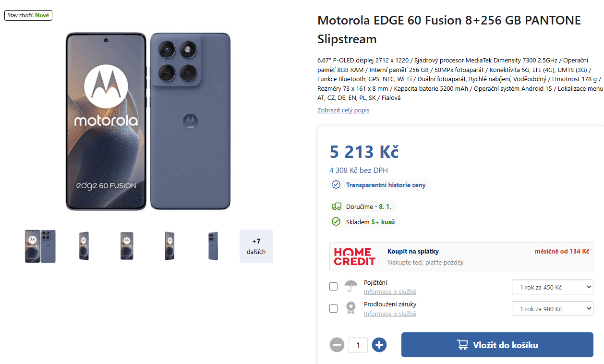Select the first thumbnail showing both phones
604x364 pixels.
[40, 246]
